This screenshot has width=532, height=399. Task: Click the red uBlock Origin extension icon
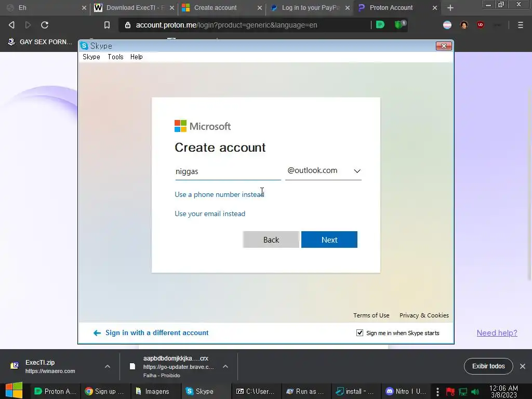pos(481,25)
